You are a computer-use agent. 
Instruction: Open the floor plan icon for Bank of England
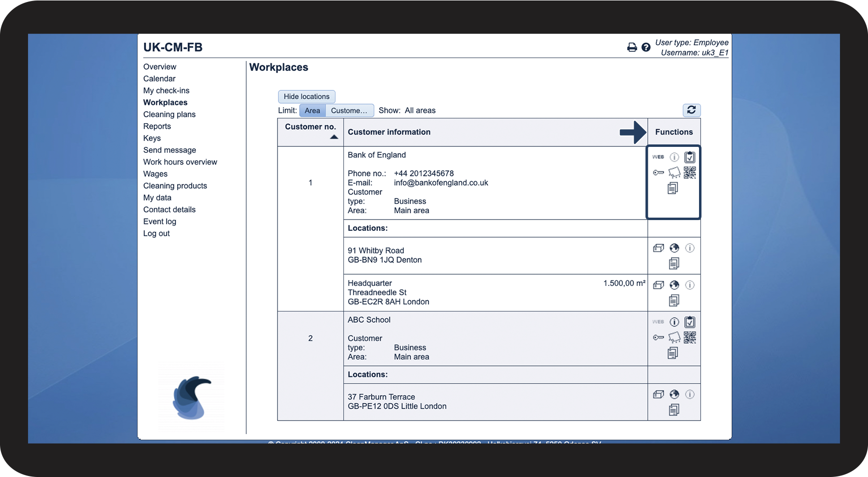[674, 172]
